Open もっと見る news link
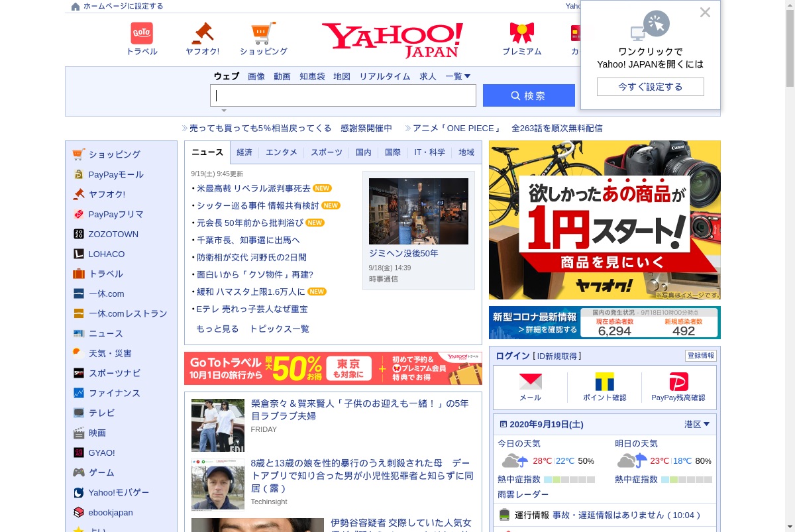 tap(217, 329)
